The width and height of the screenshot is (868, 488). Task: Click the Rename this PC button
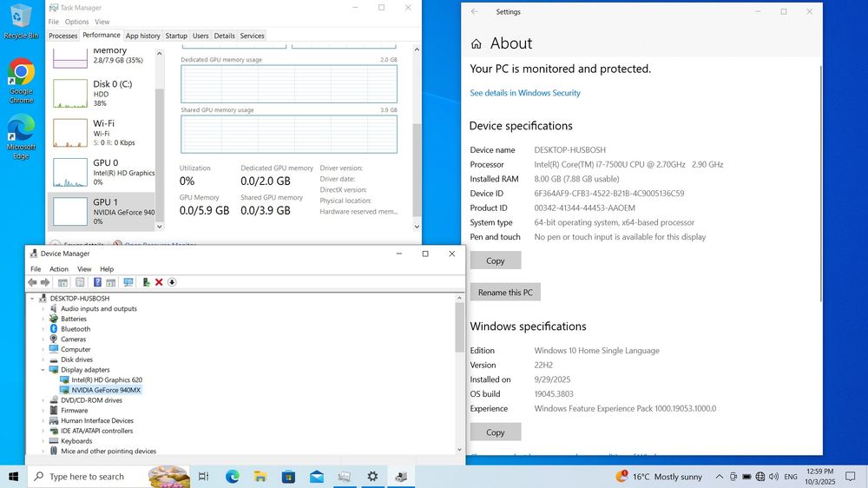505,293
